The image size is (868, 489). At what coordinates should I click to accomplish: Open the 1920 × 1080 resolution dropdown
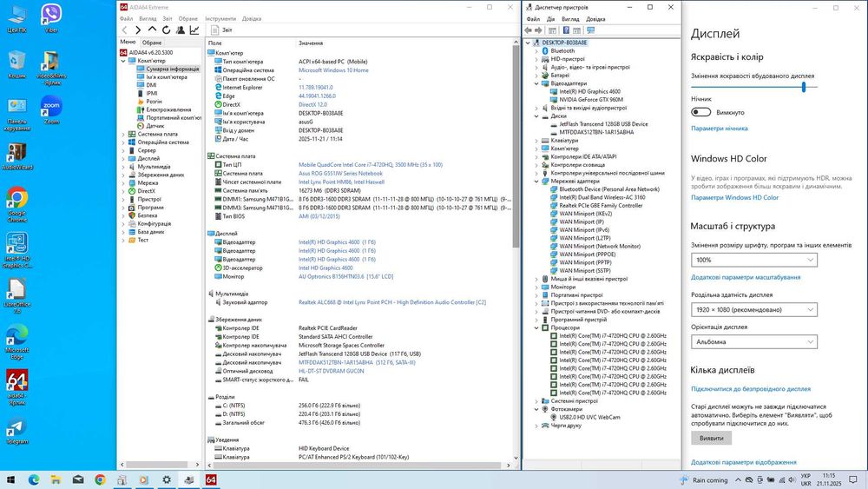tap(754, 309)
